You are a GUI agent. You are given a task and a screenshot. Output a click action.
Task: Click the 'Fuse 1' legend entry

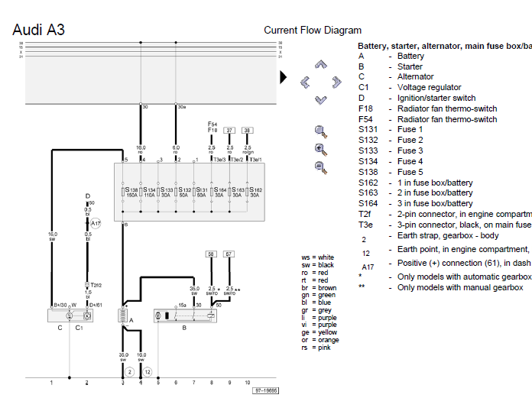[410, 129]
